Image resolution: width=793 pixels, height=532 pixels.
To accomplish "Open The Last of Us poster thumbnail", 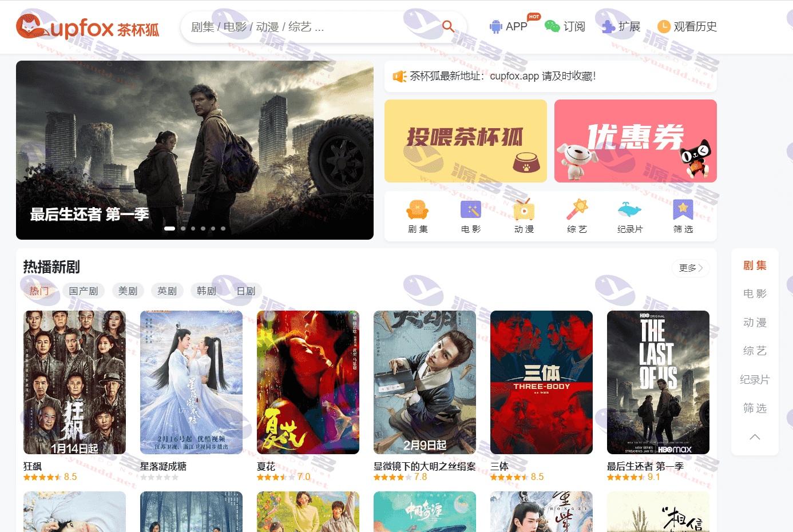I will (x=658, y=382).
